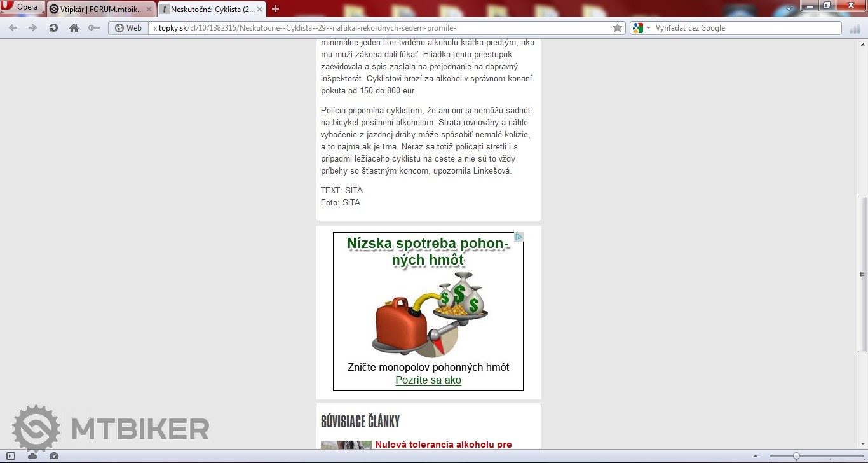Toggle the panels button in status bar
The image size is (868, 463).
click(11, 456)
